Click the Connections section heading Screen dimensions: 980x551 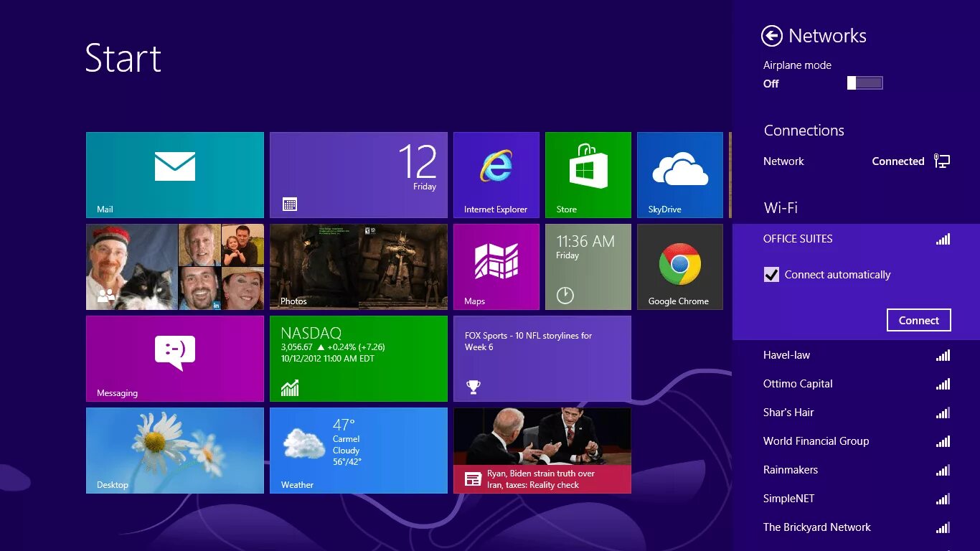804,131
